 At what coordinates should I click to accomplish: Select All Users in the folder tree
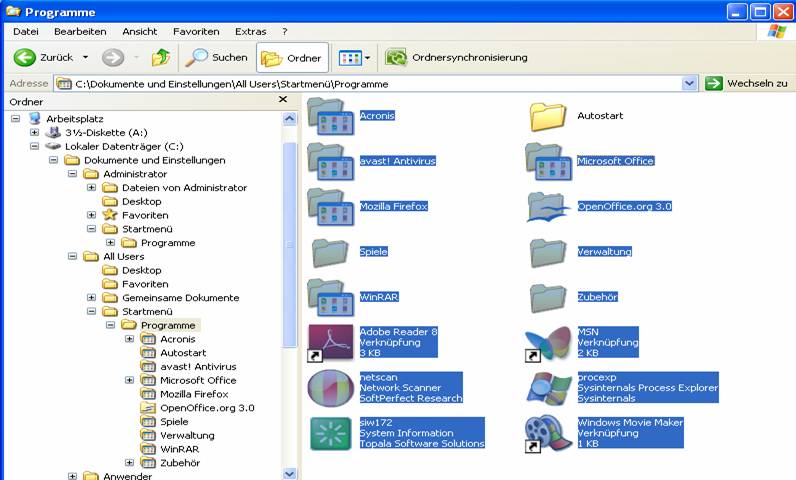point(123,257)
